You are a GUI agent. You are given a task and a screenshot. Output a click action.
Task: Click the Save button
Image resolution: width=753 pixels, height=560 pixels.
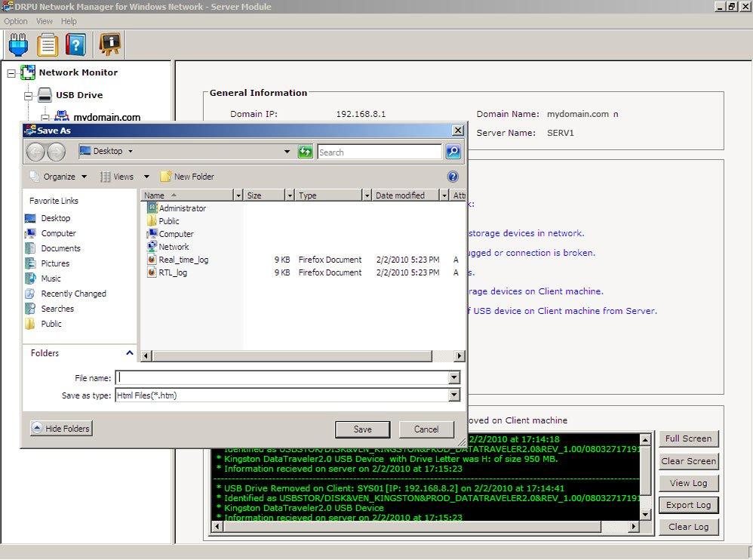363,429
